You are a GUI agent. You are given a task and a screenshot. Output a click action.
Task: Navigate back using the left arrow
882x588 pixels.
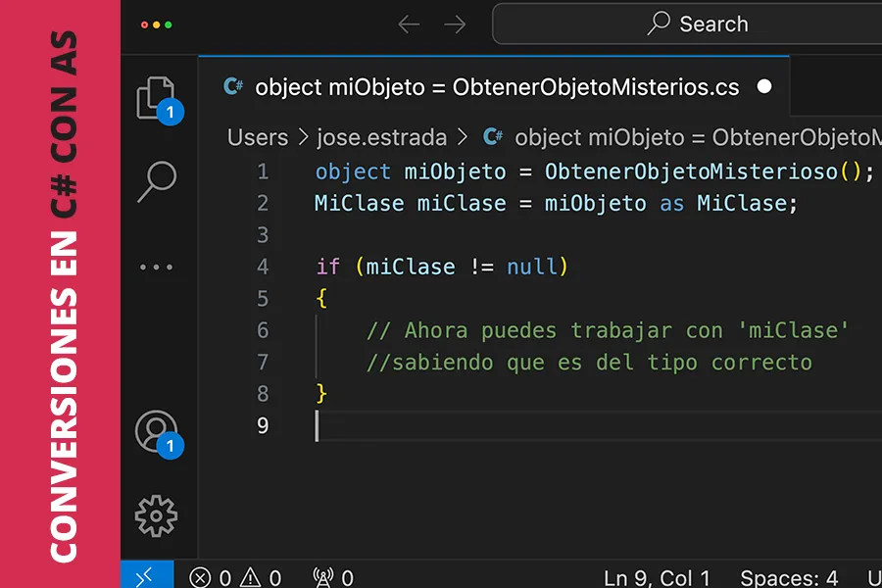pos(409,24)
